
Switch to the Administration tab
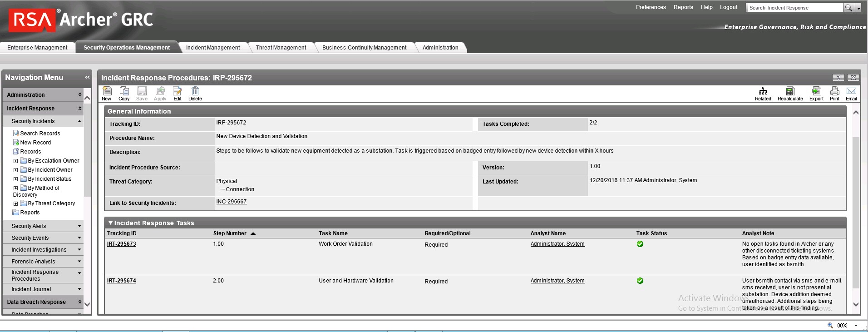tap(440, 47)
